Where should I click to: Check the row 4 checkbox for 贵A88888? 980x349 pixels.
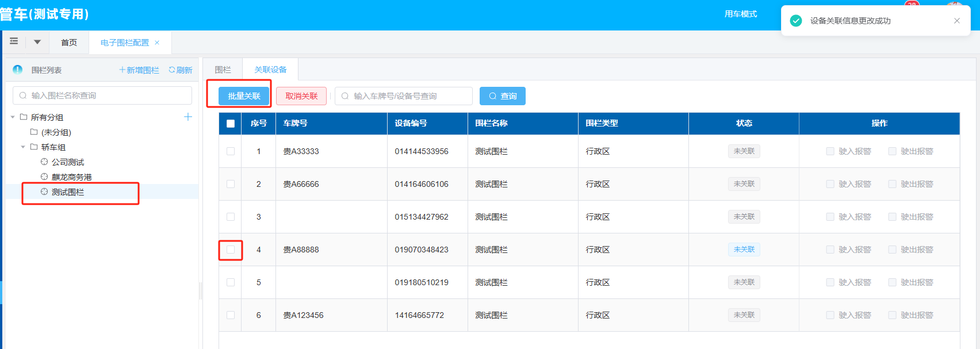[x=231, y=250]
